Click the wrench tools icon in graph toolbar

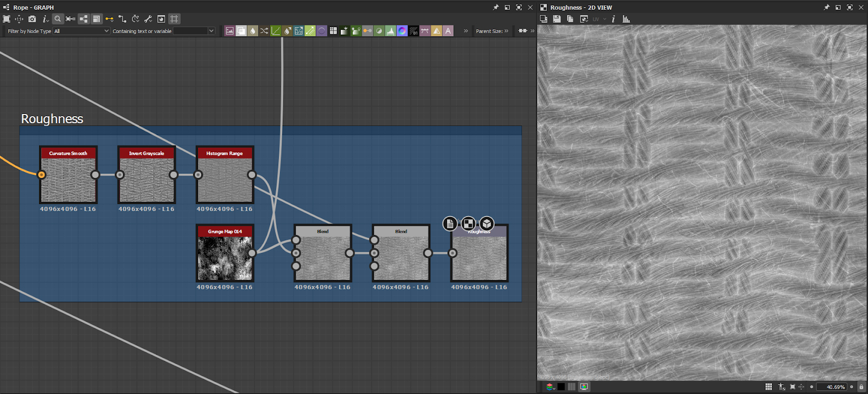pyautogui.click(x=148, y=19)
